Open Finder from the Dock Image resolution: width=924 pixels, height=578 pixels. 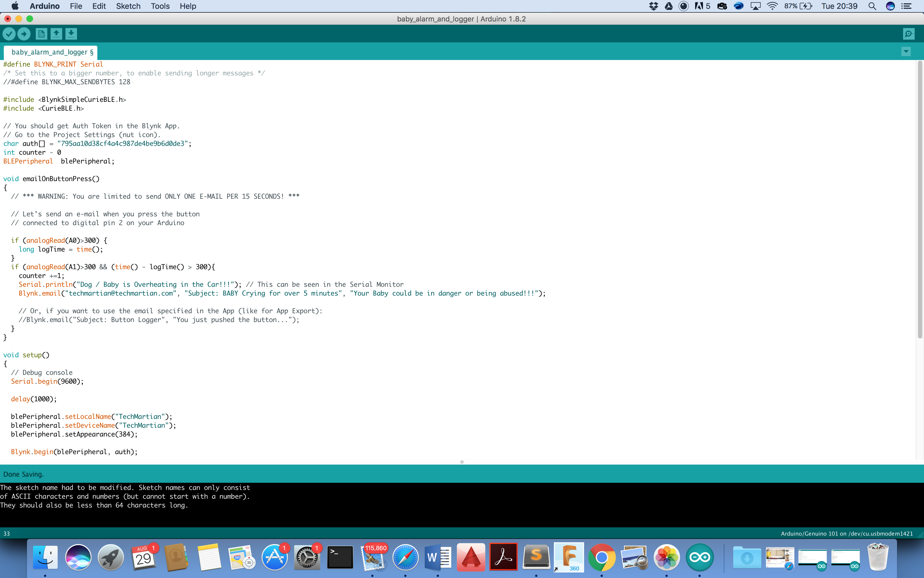45,557
